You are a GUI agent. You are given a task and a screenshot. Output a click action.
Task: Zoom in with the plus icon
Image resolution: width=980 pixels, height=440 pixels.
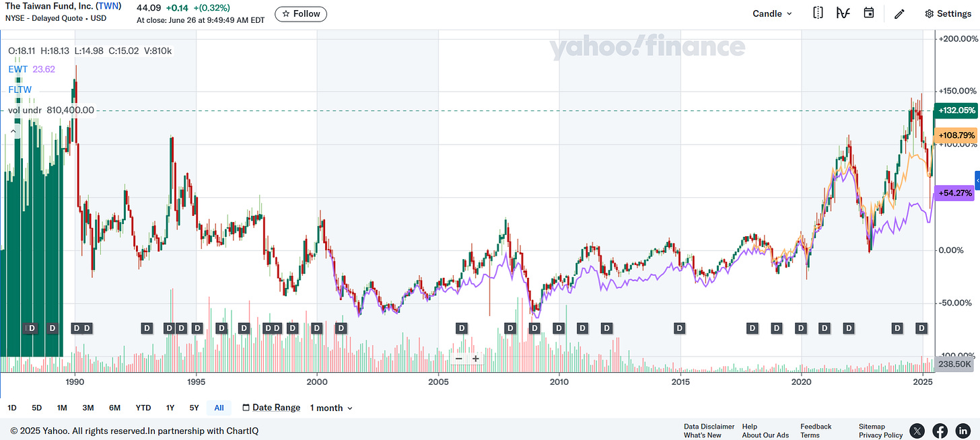[476, 359]
